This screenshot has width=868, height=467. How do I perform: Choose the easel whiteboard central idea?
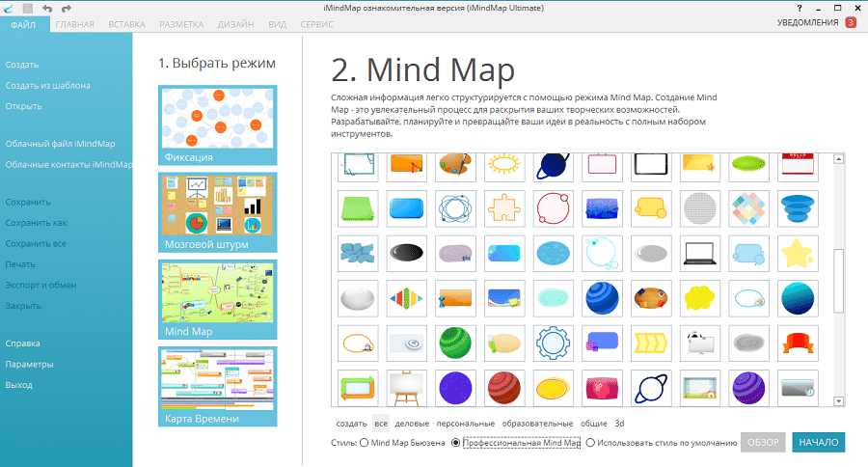[x=406, y=388]
